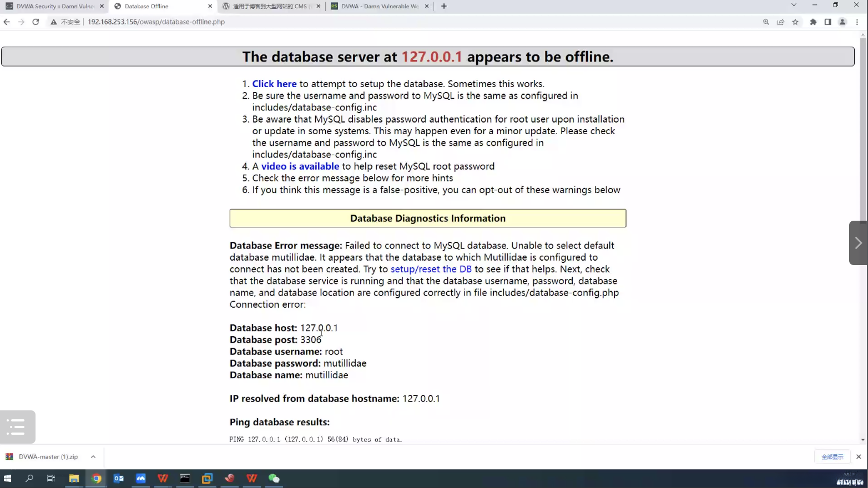Open Task View on the taskbar
This screenshot has height=488, width=868.
pyautogui.click(x=51, y=478)
